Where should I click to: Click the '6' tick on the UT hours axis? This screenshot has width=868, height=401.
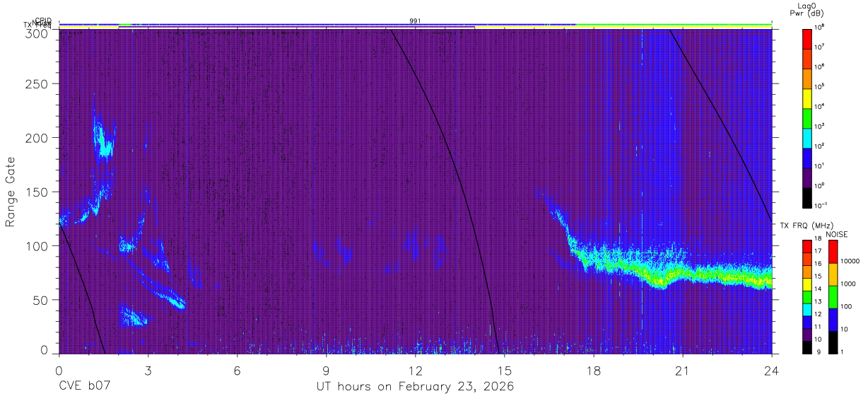(237, 370)
